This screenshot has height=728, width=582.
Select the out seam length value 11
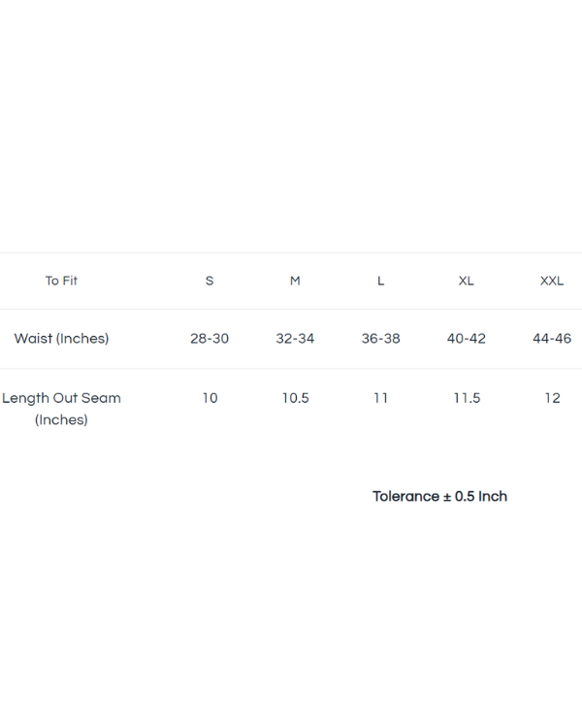tap(380, 398)
